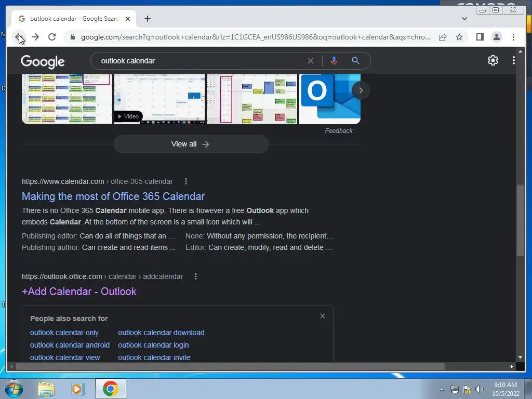
Task: Click the address bar URL
Action: click(256, 37)
